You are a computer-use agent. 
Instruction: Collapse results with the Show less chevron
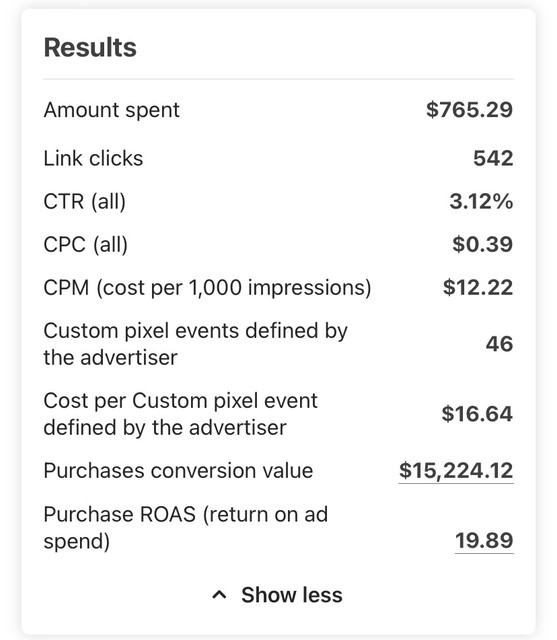219,595
